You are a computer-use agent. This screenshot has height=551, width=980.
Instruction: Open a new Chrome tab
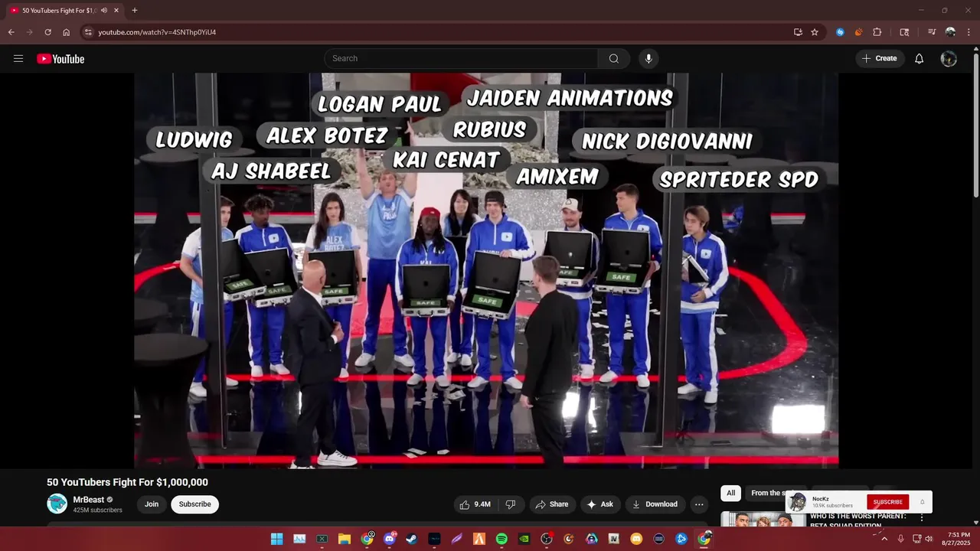(135, 11)
